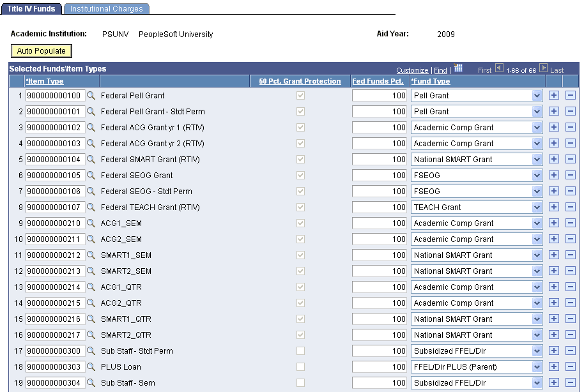This screenshot has height=392, width=584.
Task: Click the next-page arrow before Last
Action: click(544, 70)
